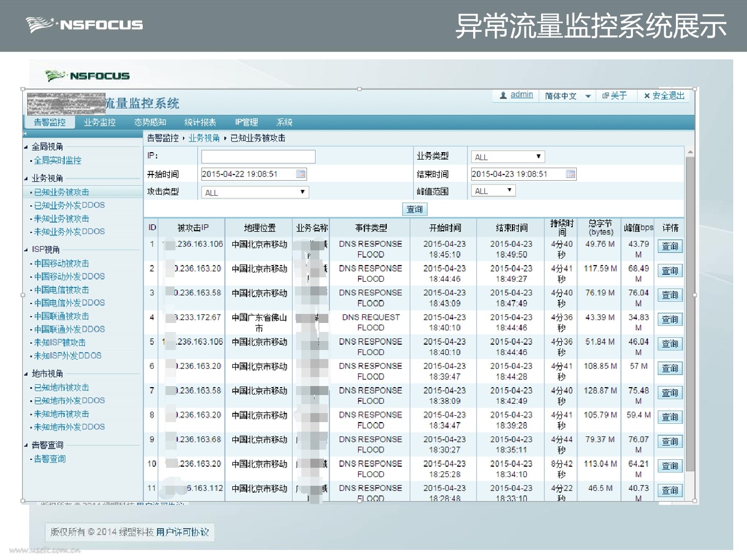
Task: Select 已知地市外发DDOS in sidebar
Action: 69,400
